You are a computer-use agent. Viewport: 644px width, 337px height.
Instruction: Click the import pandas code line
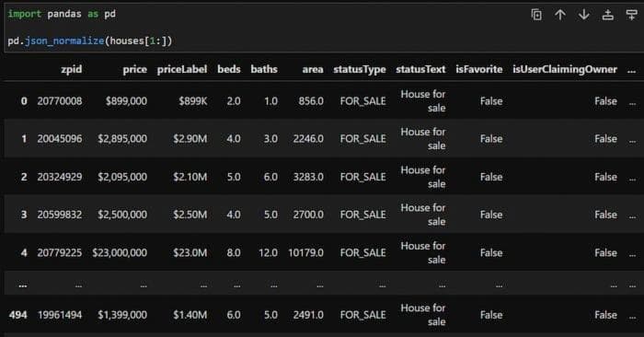click(x=62, y=14)
